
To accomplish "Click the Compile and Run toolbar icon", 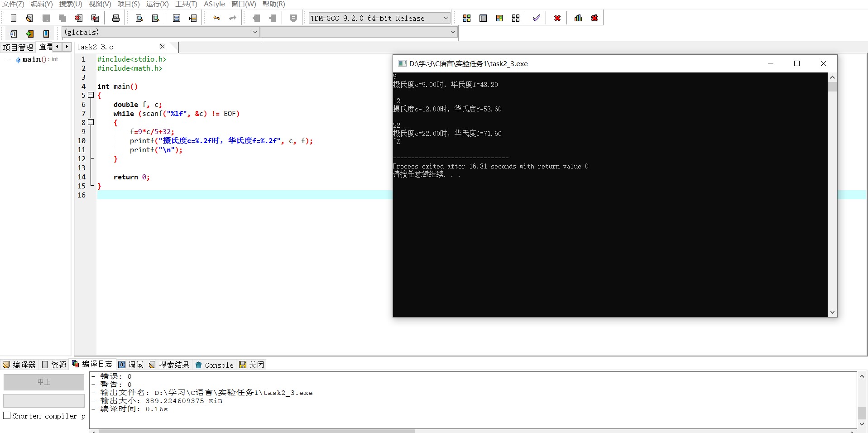I will (499, 18).
